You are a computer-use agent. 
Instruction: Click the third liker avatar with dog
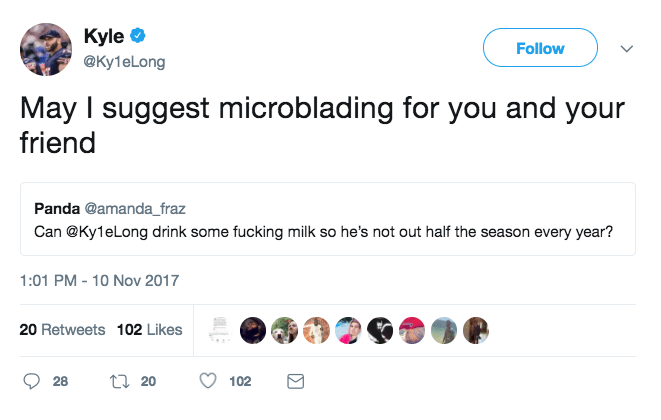[x=285, y=329]
